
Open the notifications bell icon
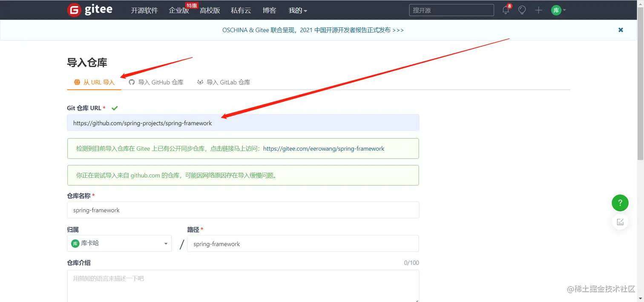click(506, 10)
